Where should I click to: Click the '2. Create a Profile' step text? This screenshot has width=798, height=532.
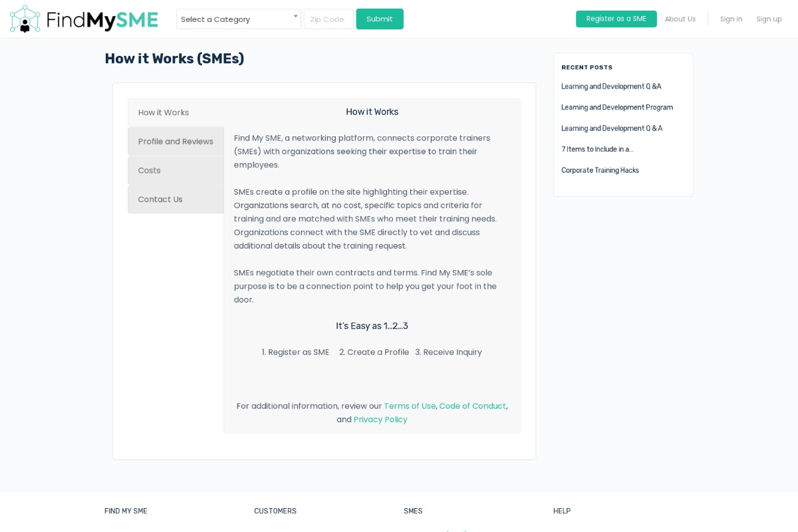click(x=374, y=352)
